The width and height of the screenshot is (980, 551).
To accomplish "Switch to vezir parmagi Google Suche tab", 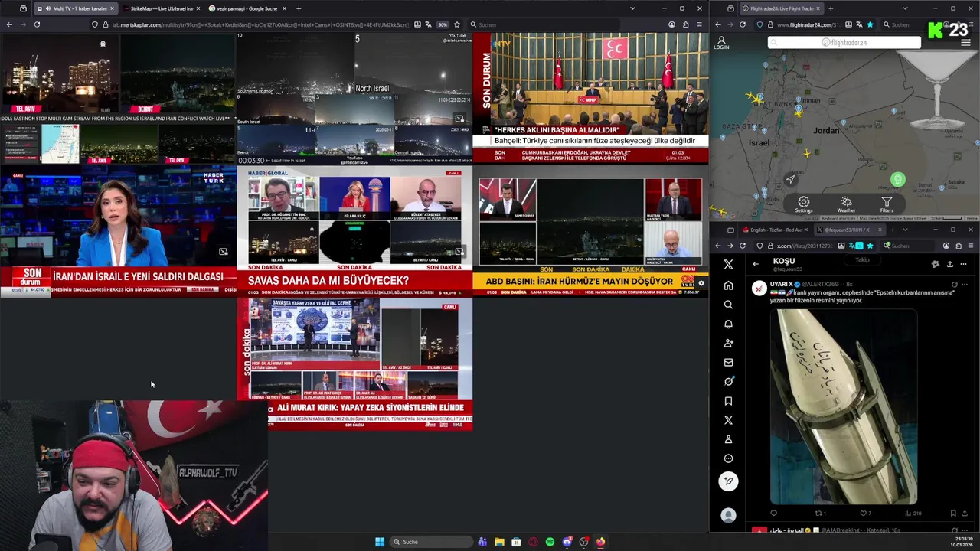I will click(x=246, y=8).
